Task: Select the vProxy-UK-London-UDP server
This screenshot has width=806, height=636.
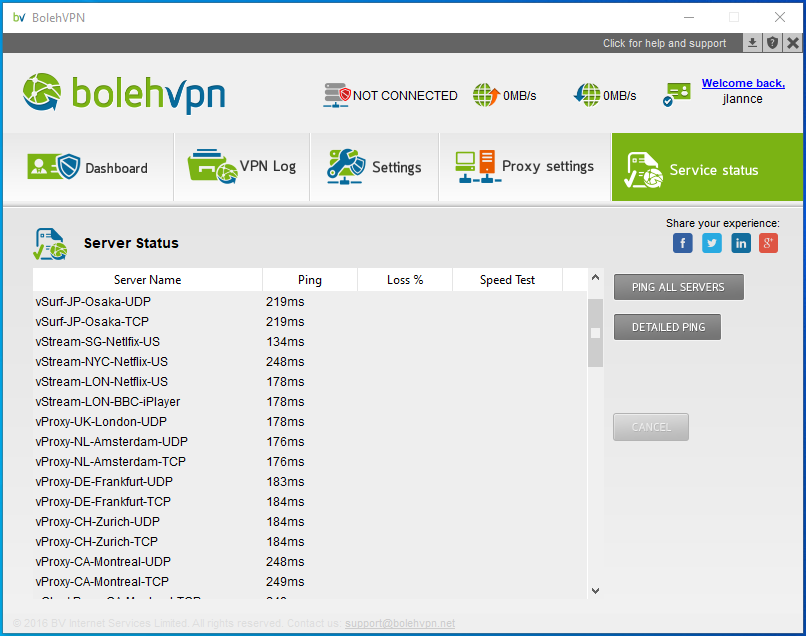Action: (309, 422)
